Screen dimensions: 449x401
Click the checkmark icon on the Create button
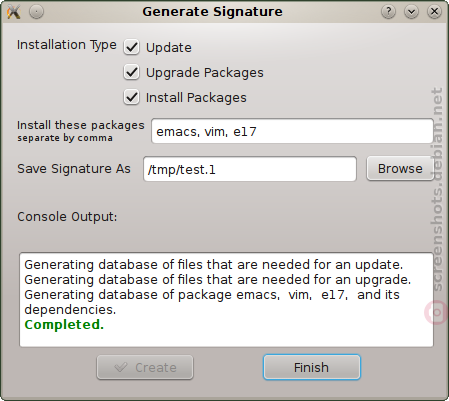click(121, 367)
